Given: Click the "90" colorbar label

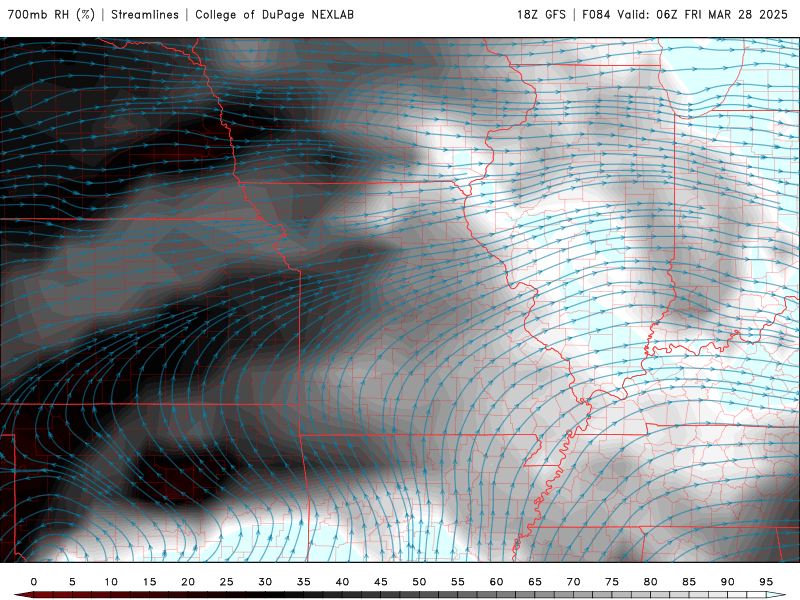Looking at the screenshot, I should tap(728, 582).
